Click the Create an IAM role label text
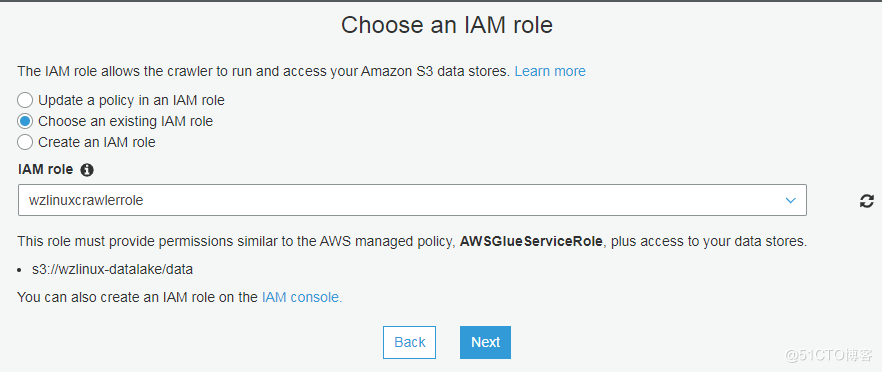This screenshot has height=372, width=882. 97,142
